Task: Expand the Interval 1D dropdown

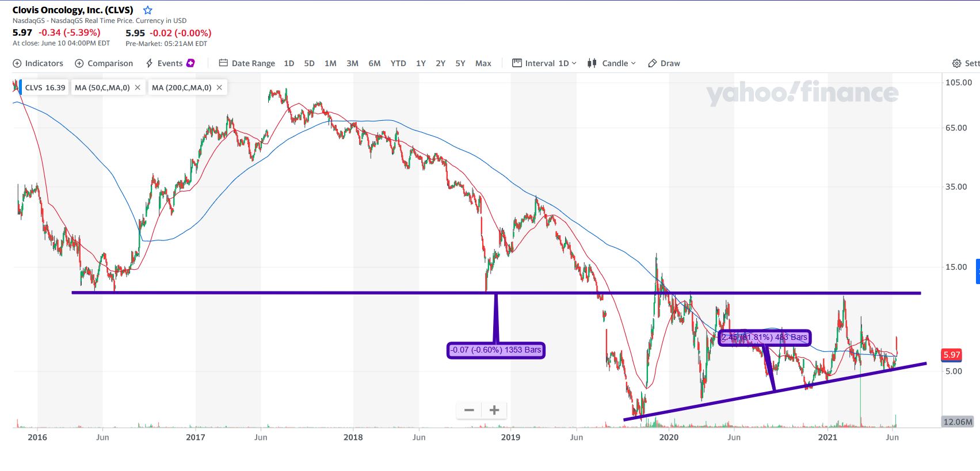Action: [x=544, y=63]
